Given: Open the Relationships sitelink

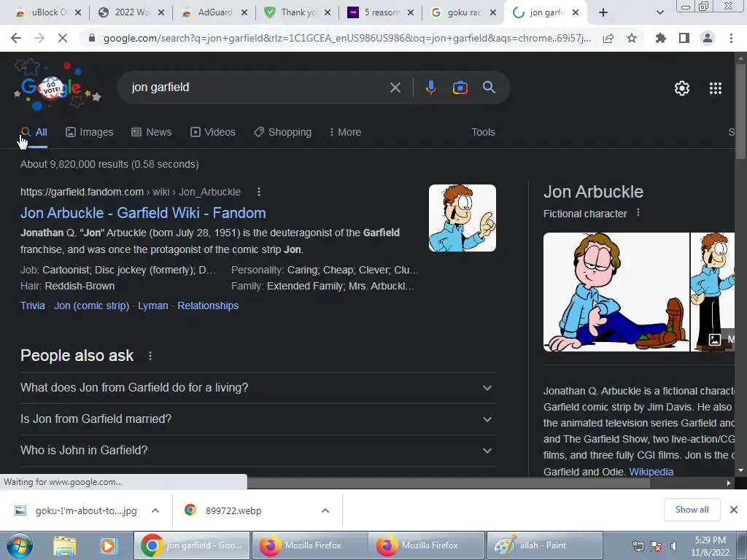Looking at the screenshot, I should pyautogui.click(x=208, y=306).
